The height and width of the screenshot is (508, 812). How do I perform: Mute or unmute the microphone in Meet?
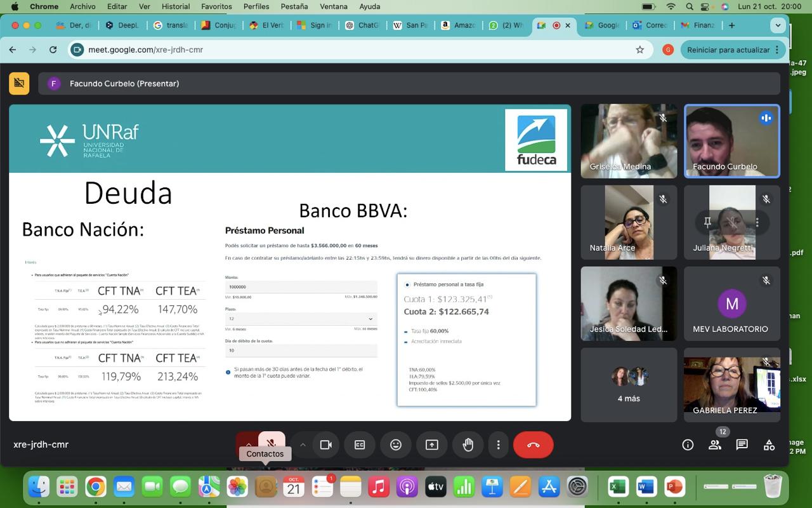(x=272, y=444)
